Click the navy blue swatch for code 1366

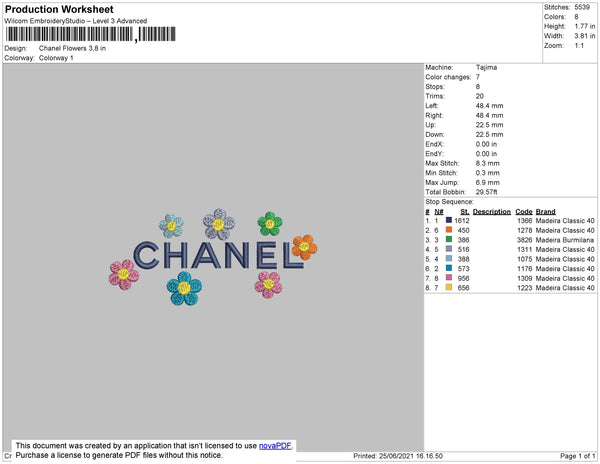click(x=449, y=220)
